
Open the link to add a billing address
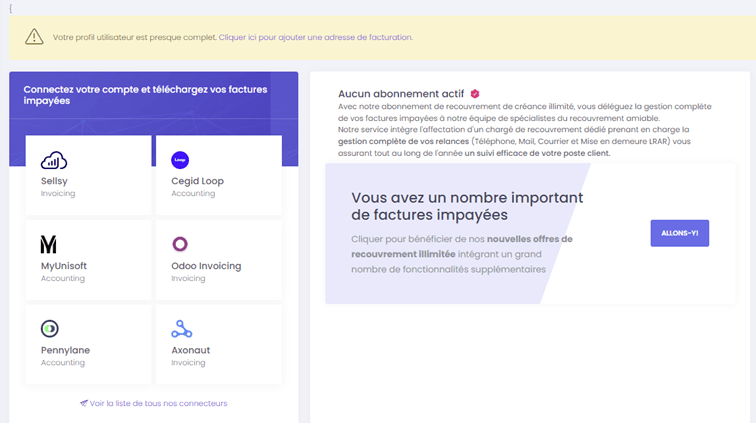315,37
